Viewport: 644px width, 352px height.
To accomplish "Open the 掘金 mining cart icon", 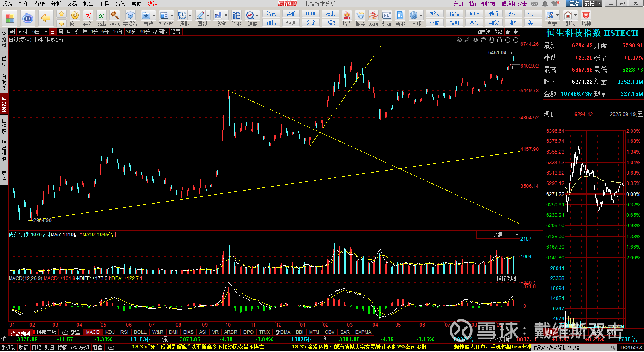I will (360, 16).
